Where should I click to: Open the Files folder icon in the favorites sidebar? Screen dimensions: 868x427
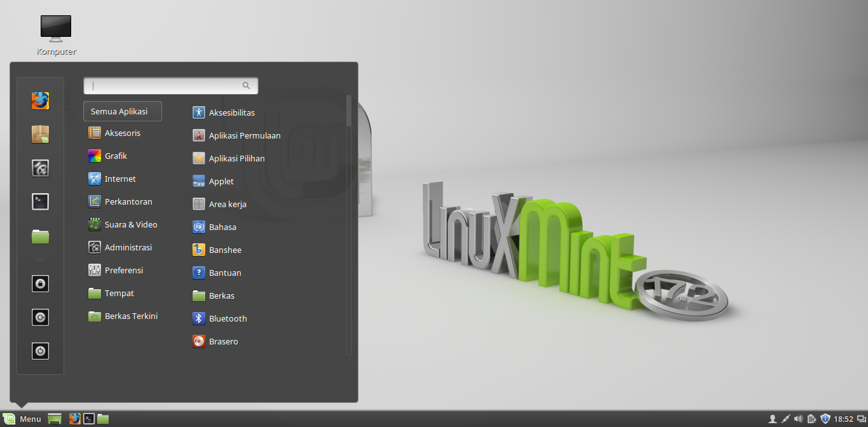pos(40,236)
